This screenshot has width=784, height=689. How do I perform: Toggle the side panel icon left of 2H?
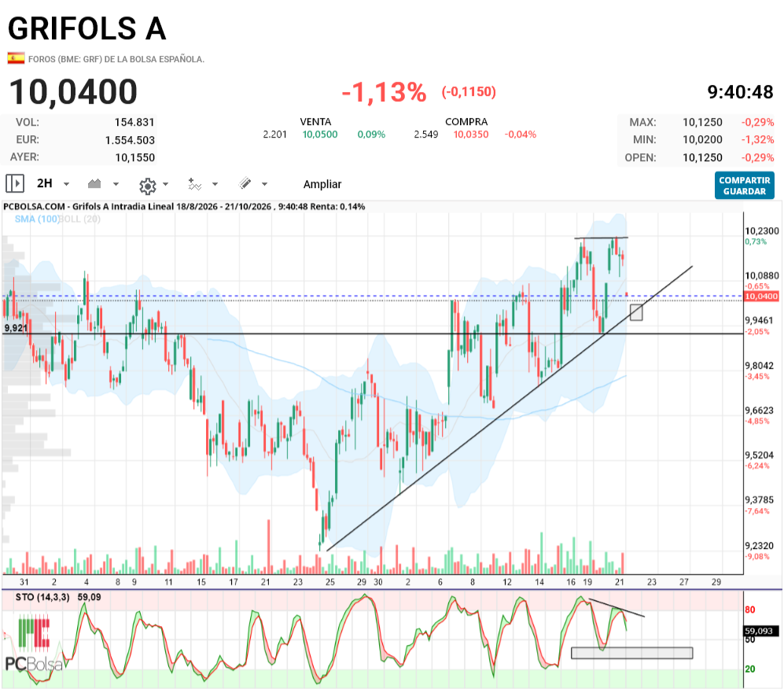[14, 183]
